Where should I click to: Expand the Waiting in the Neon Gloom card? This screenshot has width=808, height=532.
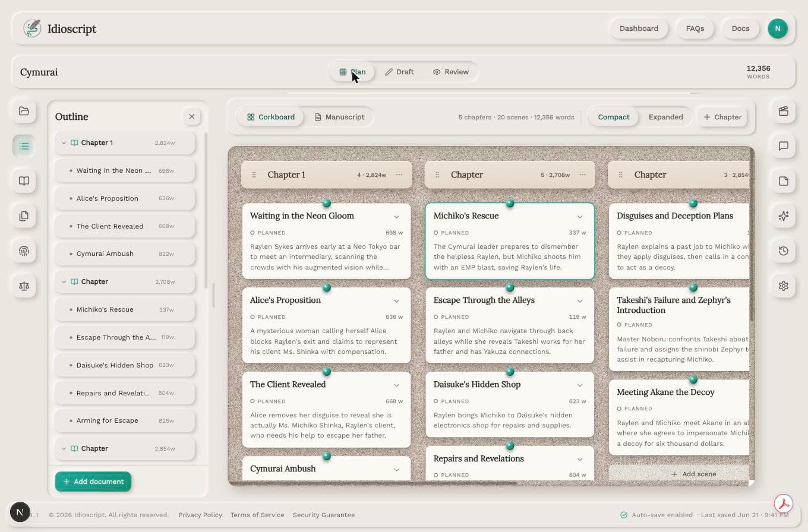click(x=396, y=217)
